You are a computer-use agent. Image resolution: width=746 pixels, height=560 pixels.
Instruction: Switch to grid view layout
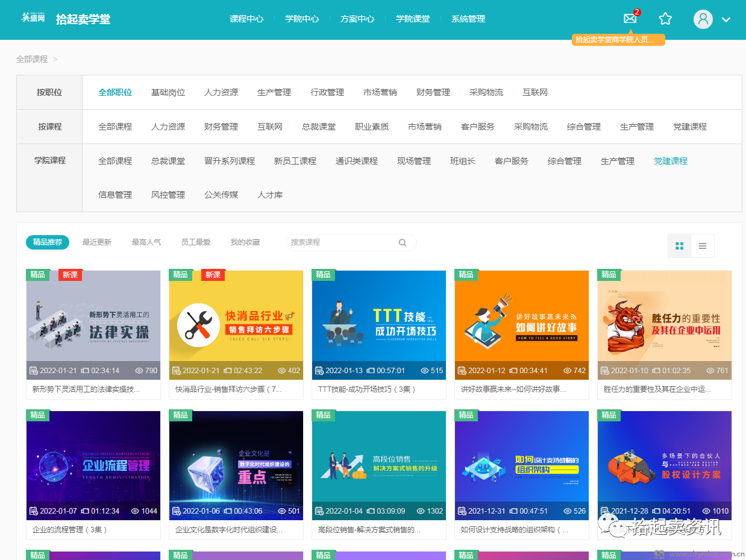tap(679, 246)
